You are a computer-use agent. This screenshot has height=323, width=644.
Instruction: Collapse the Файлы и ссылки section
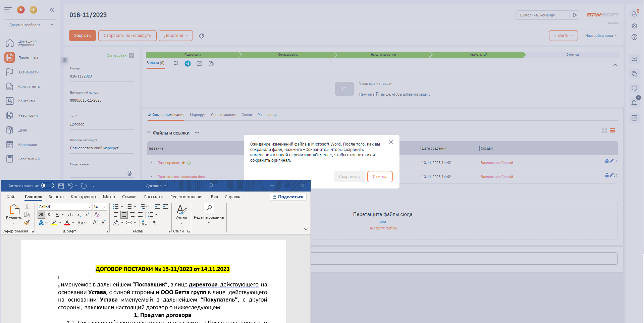(149, 133)
